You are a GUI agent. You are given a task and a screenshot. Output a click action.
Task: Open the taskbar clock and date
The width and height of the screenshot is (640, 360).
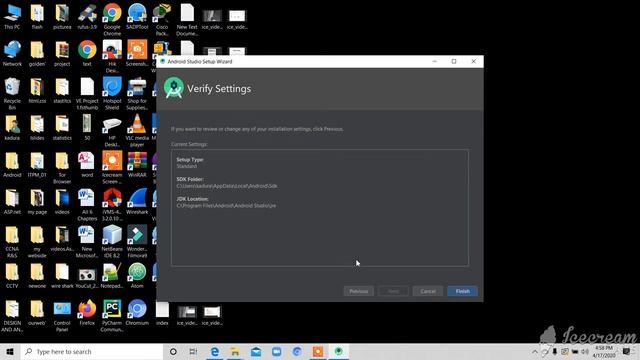(x=604, y=351)
